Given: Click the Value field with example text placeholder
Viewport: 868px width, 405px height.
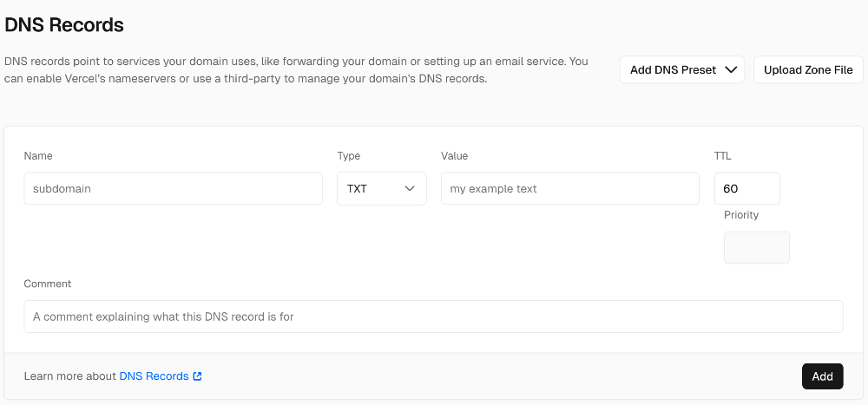Looking at the screenshot, I should [x=569, y=188].
